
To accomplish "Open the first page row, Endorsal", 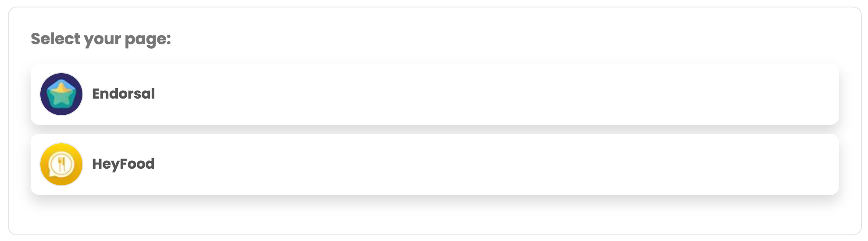I will tap(434, 94).
